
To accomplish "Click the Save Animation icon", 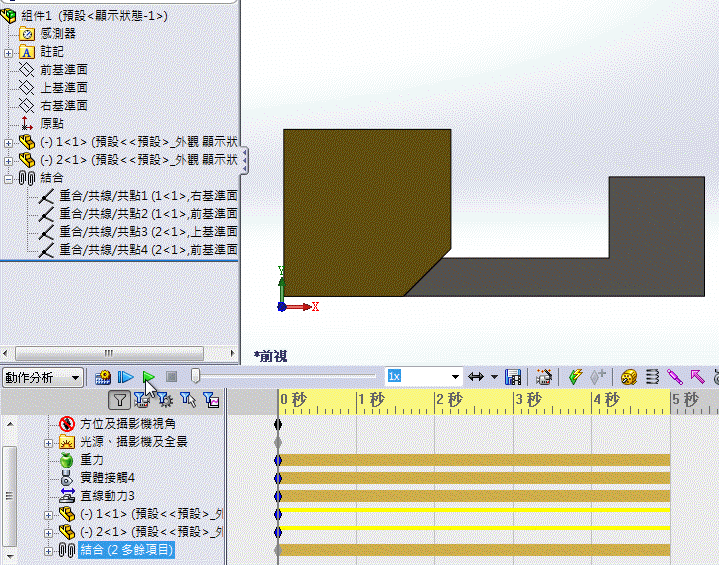I will tap(513, 377).
